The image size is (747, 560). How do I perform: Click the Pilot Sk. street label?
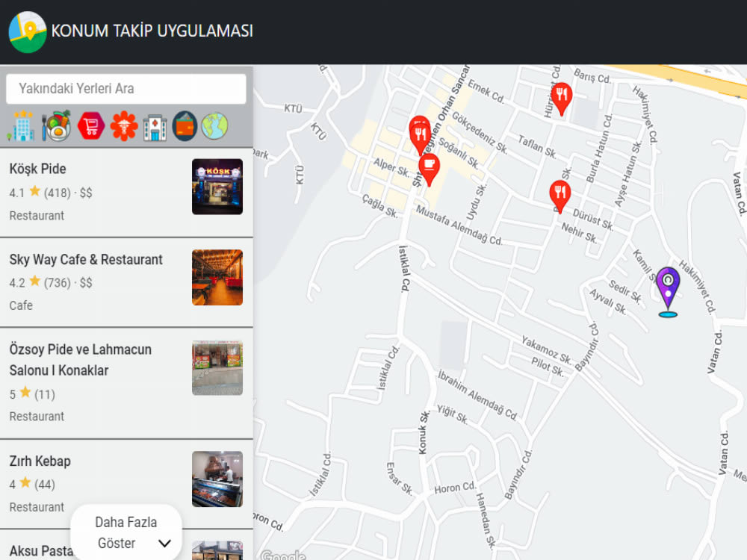(548, 367)
